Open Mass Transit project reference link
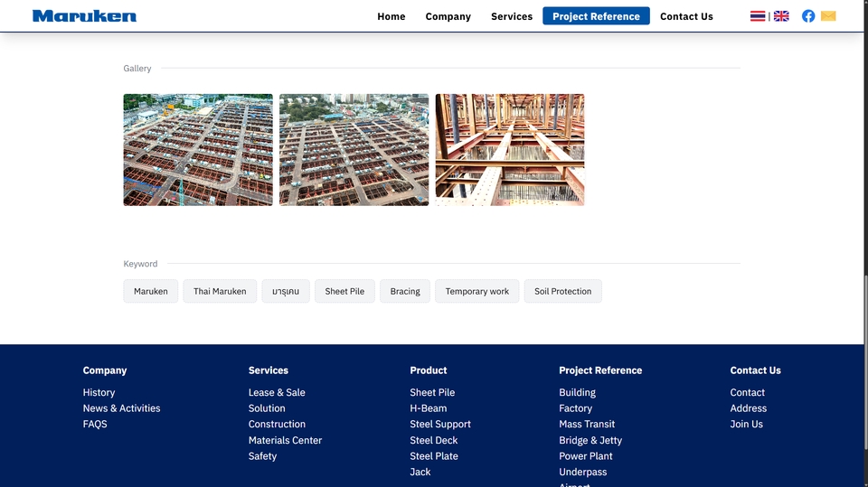This screenshot has width=868, height=487. tap(586, 424)
